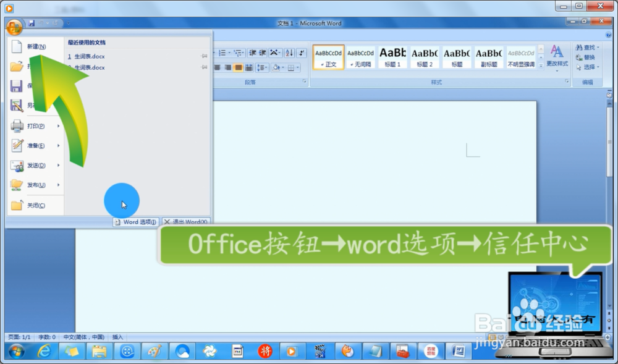Expand the 打印(P) submenu arrow
The width and height of the screenshot is (618, 364).
tap(58, 126)
